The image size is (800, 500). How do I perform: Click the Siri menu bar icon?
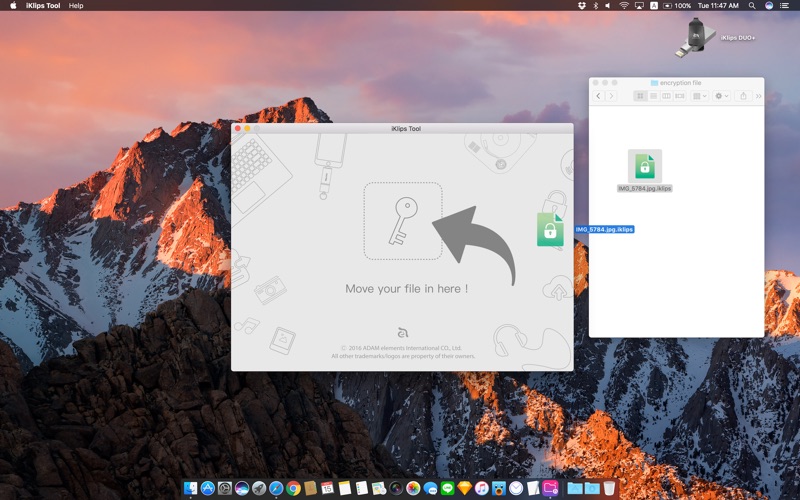click(x=769, y=6)
